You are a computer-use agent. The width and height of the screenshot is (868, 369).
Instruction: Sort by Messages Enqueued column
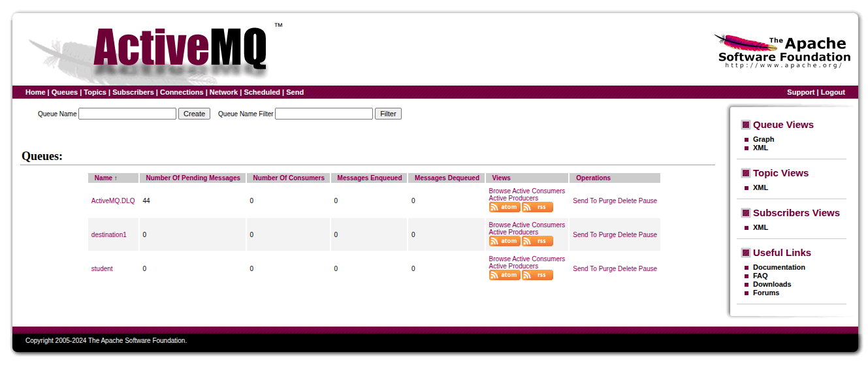pyautogui.click(x=370, y=178)
